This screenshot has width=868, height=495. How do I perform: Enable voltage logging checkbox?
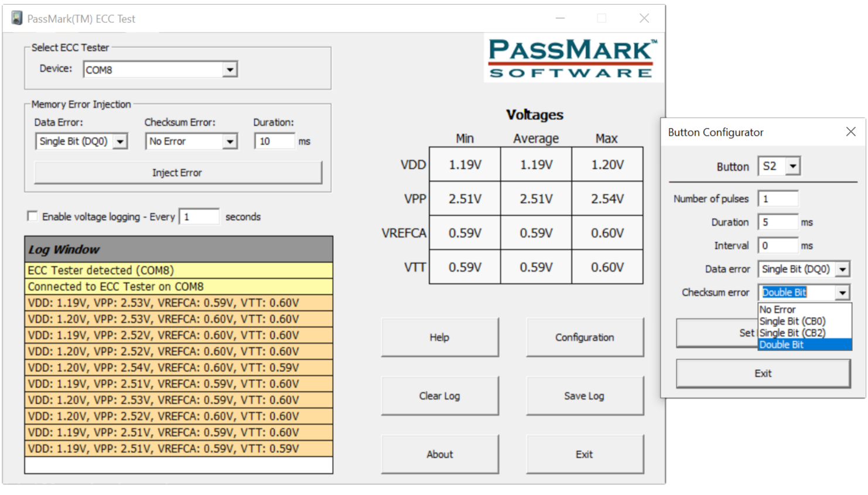(x=32, y=216)
